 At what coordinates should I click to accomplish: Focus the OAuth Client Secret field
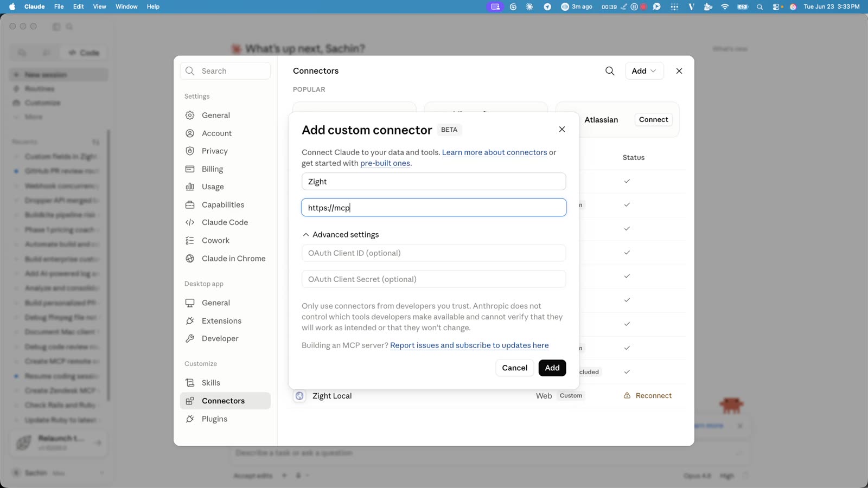pos(434,279)
